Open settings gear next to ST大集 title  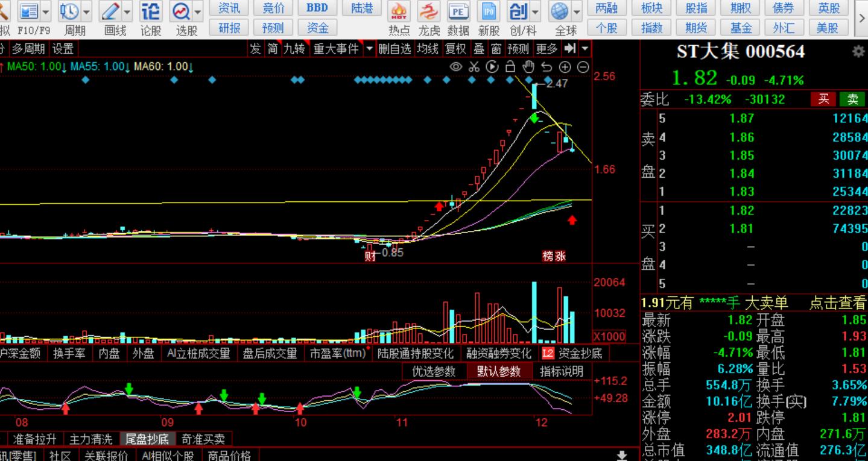858,52
